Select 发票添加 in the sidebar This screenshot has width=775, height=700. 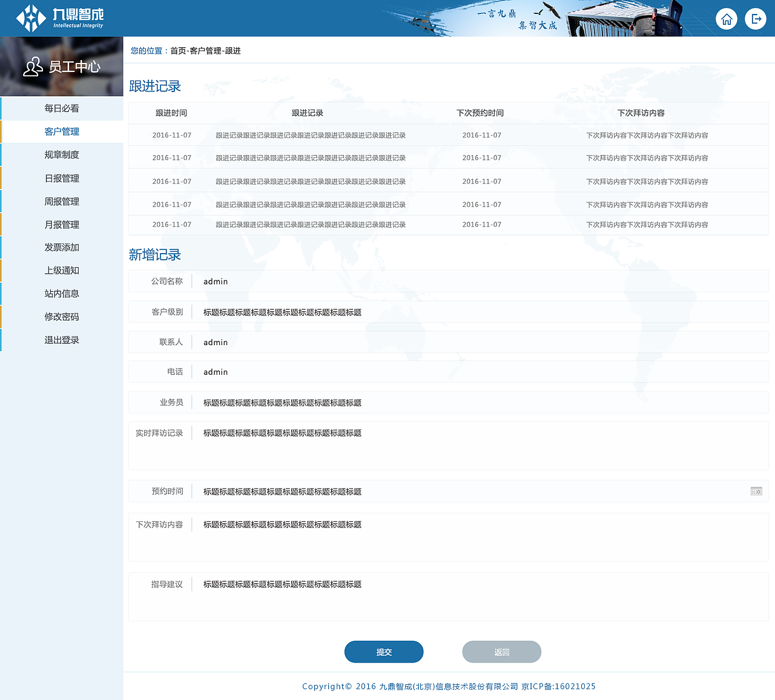click(x=61, y=247)
